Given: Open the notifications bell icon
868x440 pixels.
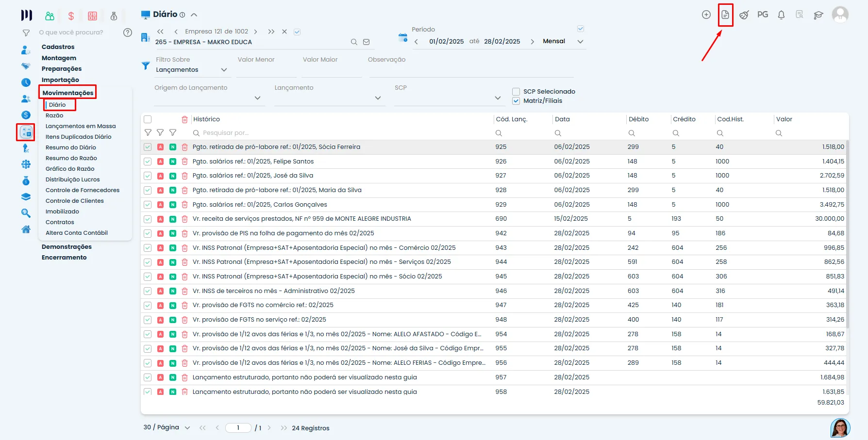Looking at the screenshot, I should point(781,15).
